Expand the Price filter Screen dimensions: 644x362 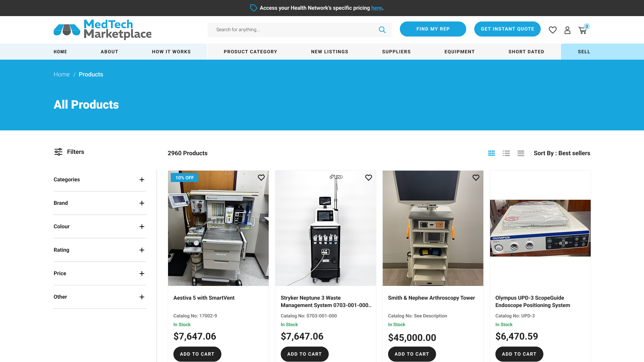click(142, 274)
